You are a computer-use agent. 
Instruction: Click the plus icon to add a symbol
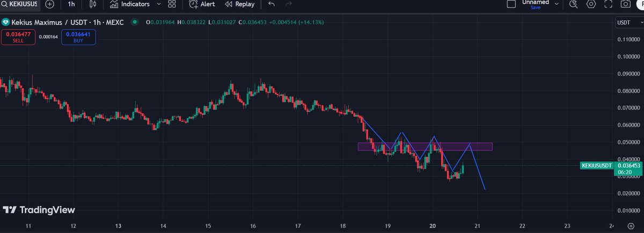click(x=50, y=4)
